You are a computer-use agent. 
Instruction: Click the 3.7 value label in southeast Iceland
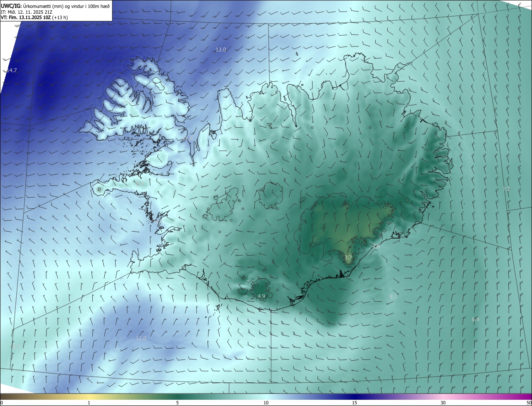(x=348, y=258)
